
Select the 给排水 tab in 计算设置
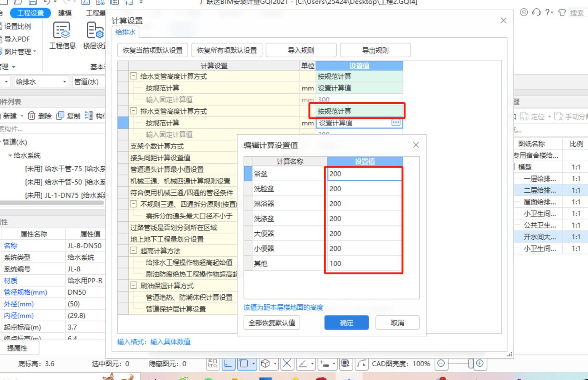coord(126,32)
